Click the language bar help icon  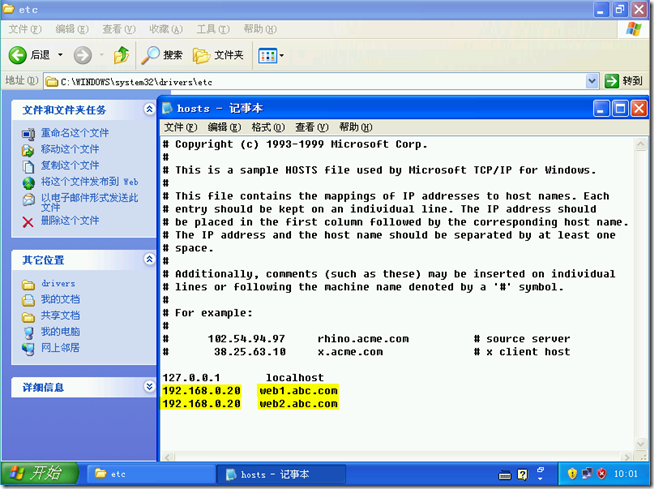coord(522,474)
